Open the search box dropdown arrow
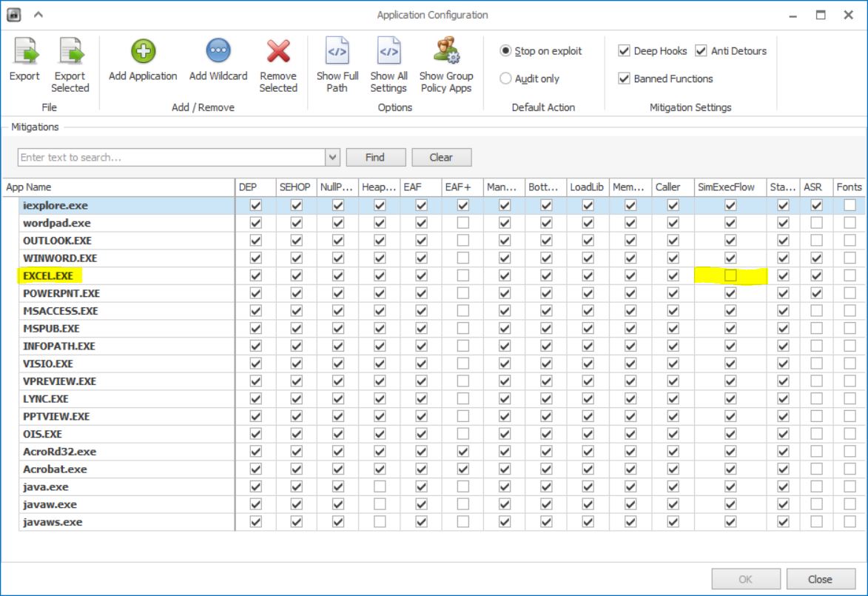 tap(332, 157)
